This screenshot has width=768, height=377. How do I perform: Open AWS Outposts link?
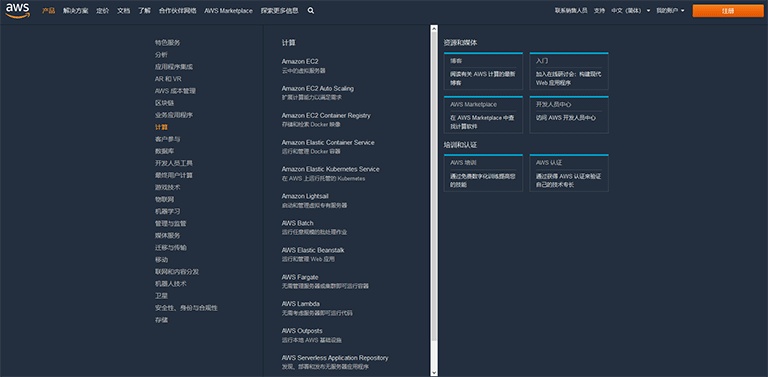coord(302,331)
